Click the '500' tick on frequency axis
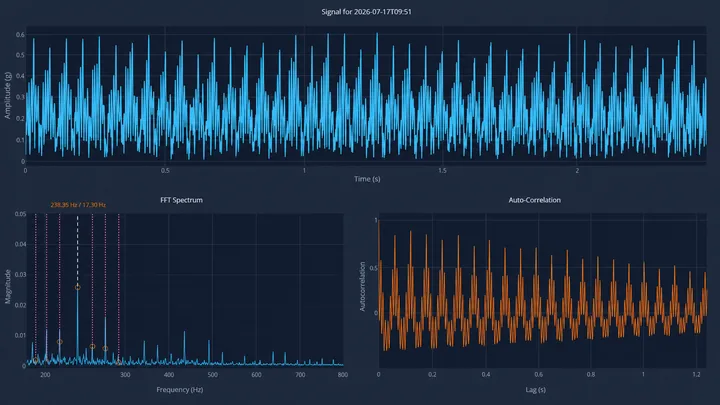This screenshot has height=405, width=720. click(212, 375)
